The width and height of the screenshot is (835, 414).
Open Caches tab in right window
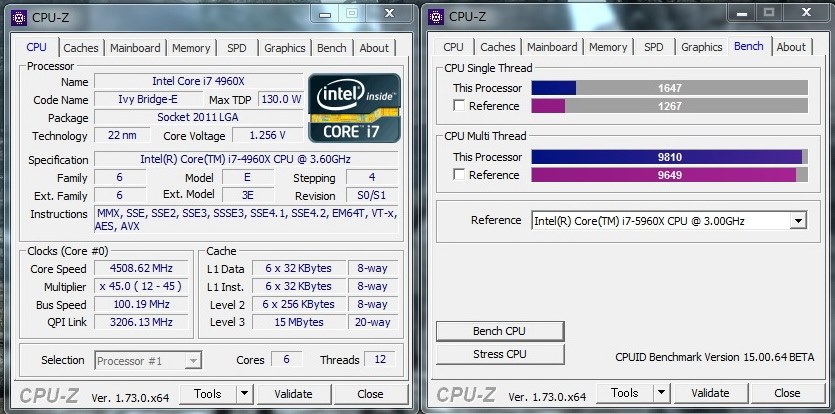[x=498, y=47]
